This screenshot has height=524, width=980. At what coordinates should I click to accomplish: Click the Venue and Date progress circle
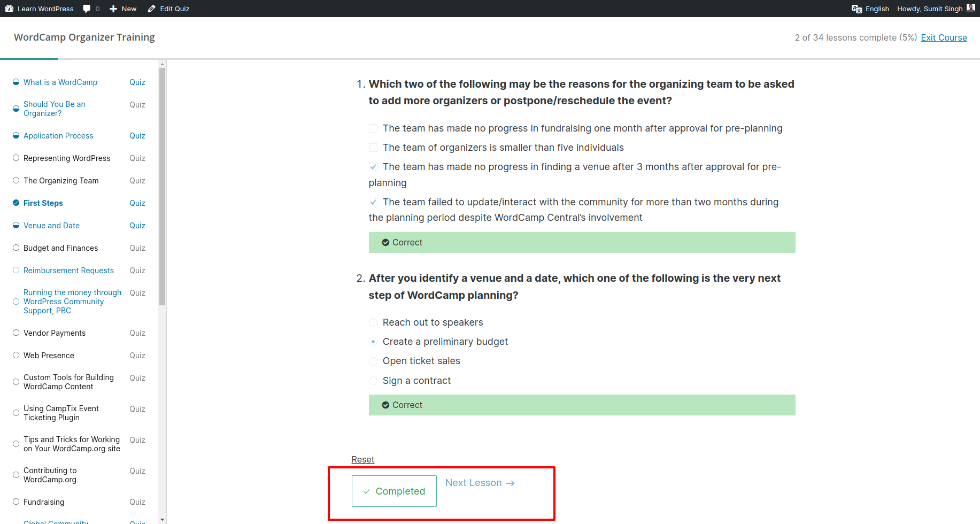16,225
